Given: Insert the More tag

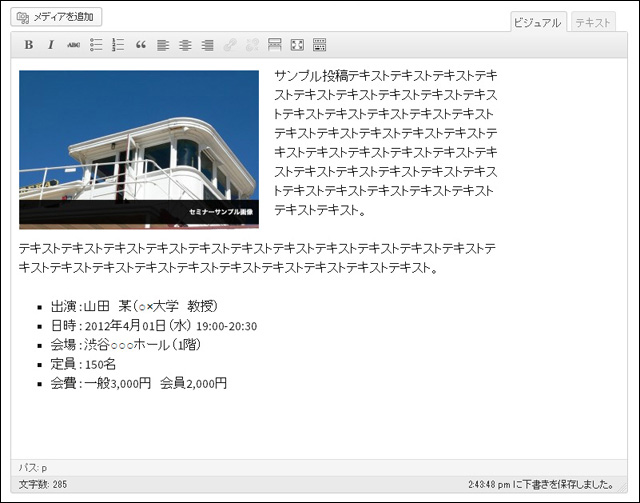Looking at the screenshot, I should point(275,45).
